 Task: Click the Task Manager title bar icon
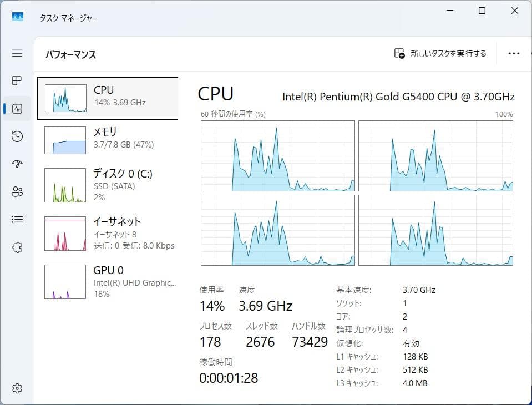(x=17, y=17)
